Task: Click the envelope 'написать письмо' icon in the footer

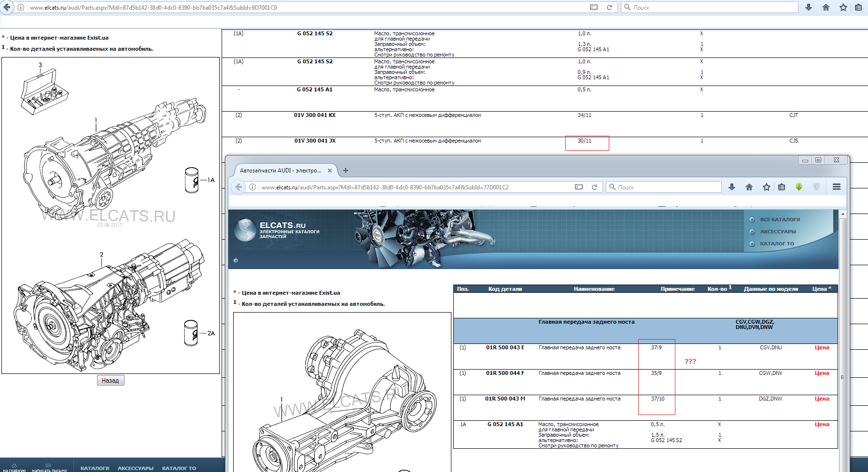Action: coord(48,466)
